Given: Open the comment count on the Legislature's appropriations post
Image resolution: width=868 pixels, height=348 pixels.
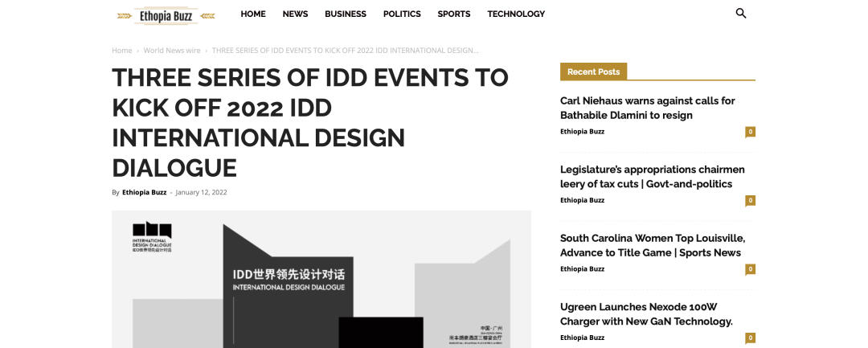Looking at the screenshot, I should click(x=750, y=200).
